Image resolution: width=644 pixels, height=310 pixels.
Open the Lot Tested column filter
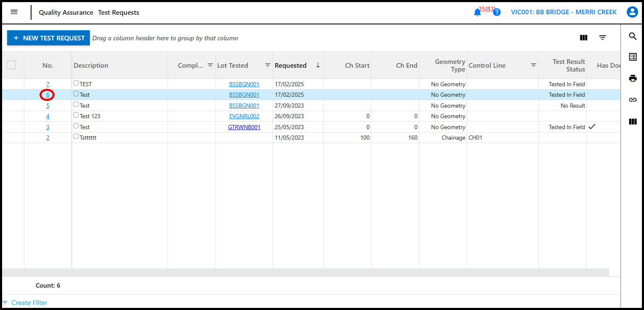click(x=268, y=65)
